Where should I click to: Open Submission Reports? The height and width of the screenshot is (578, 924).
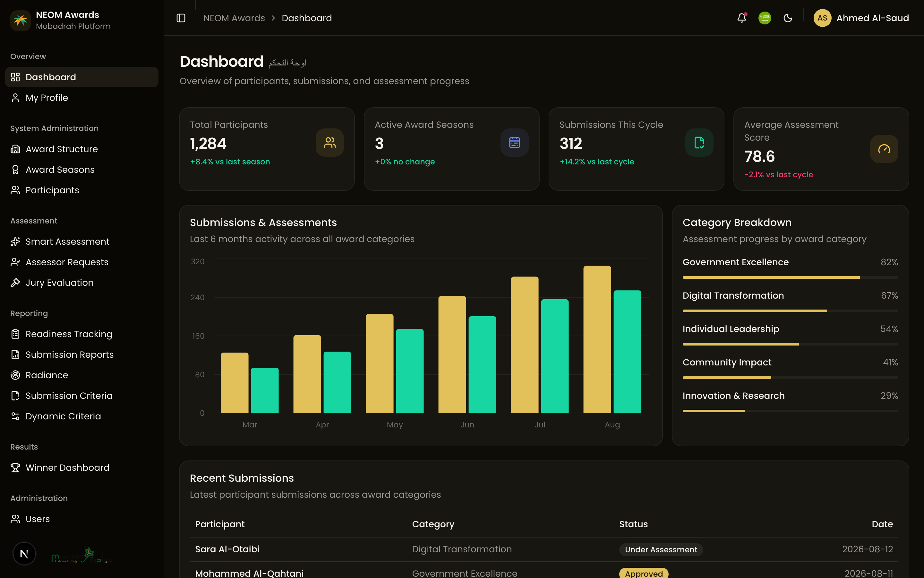[x=82, y=355]
